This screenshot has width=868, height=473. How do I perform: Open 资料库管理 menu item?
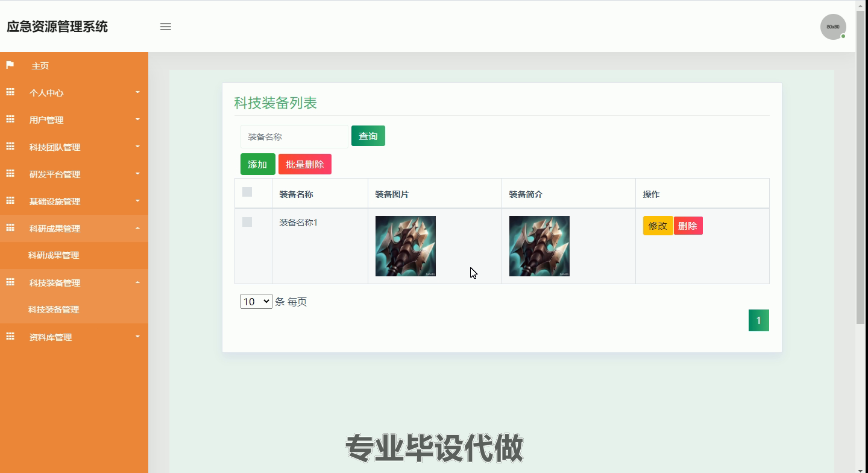coord(51,337)
